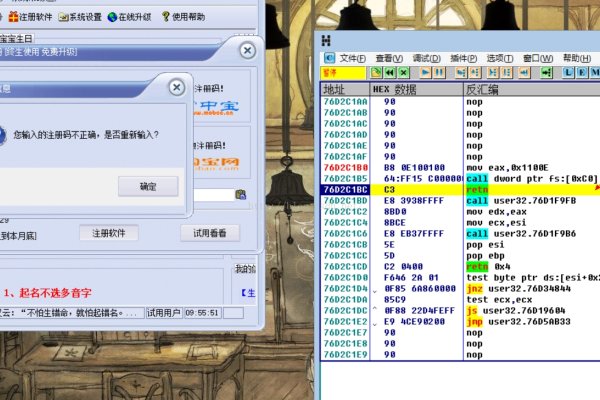Open the Log window with the L icon
Image resolution: width=600 pixels, height=400 pixels.
(x=568, y=72)
